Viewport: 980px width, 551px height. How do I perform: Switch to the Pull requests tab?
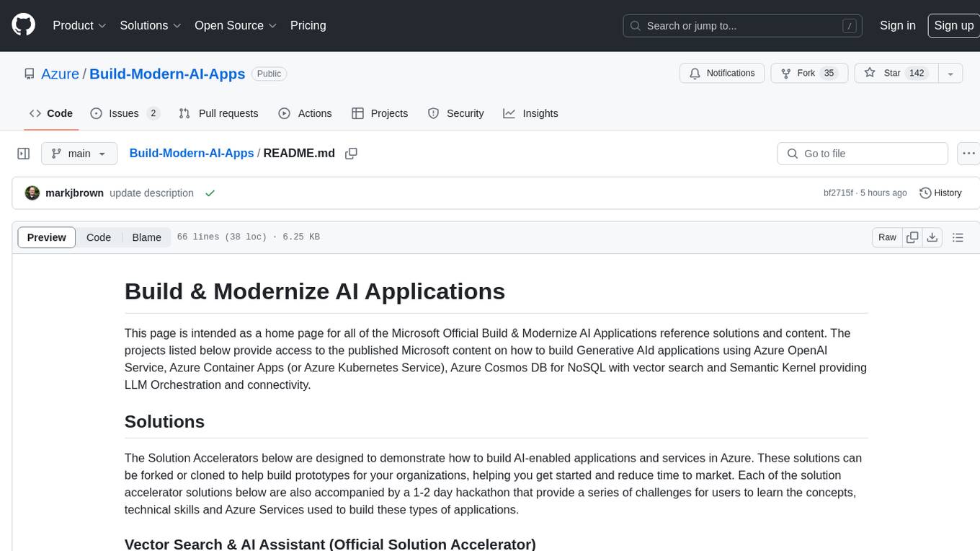[x=218, y=113]
